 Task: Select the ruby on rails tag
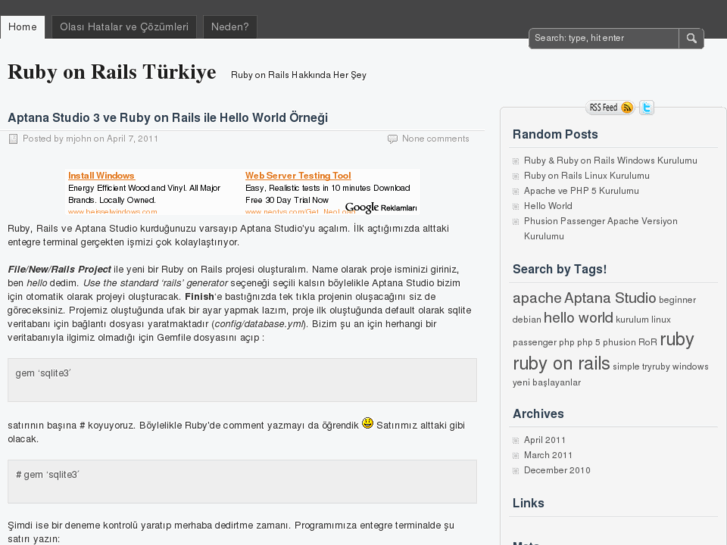[x=561, y=363]
